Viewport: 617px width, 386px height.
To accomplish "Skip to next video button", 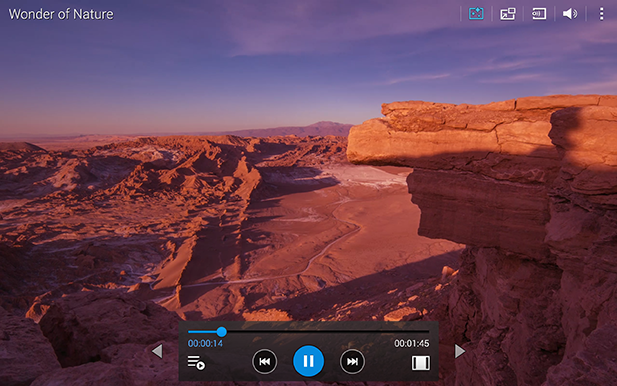I will [352, 361].
